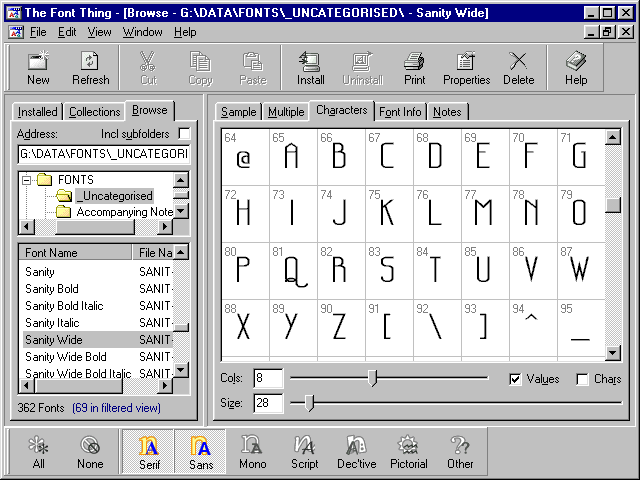Image resolution: width=640 pixels, height=480 pixels.
Task: Click folder tree scroll down arrow
Action: click(181, 211)
